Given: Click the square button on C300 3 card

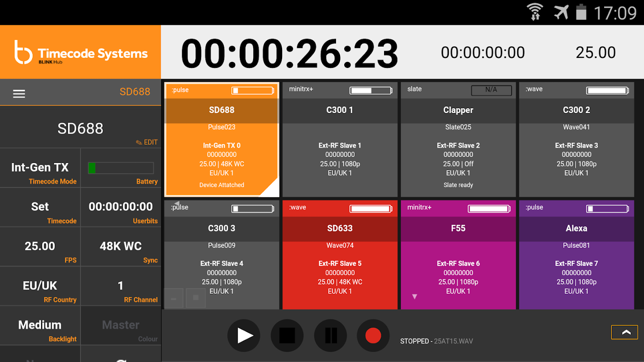Looking at the screenshot, I should 196,298.
